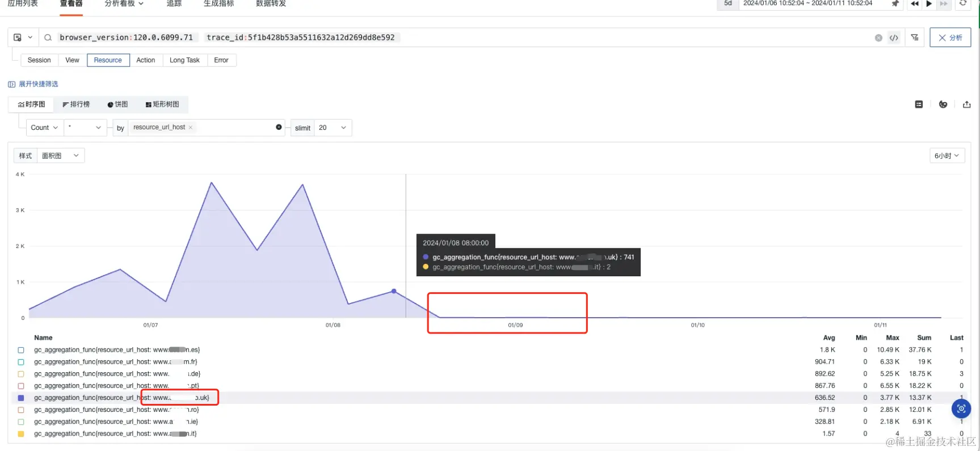Open the Count aggregation dropdown
The width and height of the screenshot is (980, 451).
click(45, 128)
